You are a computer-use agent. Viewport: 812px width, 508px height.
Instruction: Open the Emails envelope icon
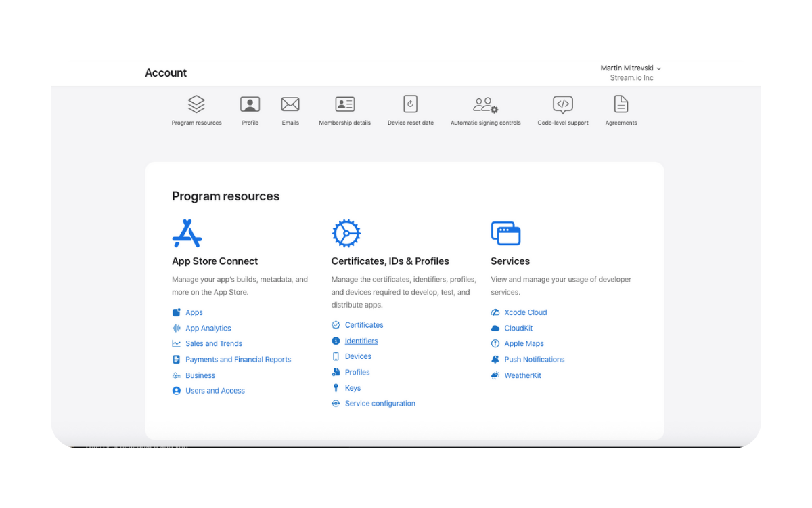coord(290,104)
